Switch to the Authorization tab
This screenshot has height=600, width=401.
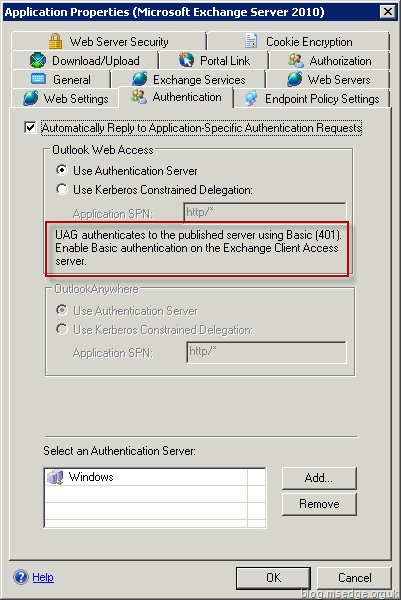(329, 60)
